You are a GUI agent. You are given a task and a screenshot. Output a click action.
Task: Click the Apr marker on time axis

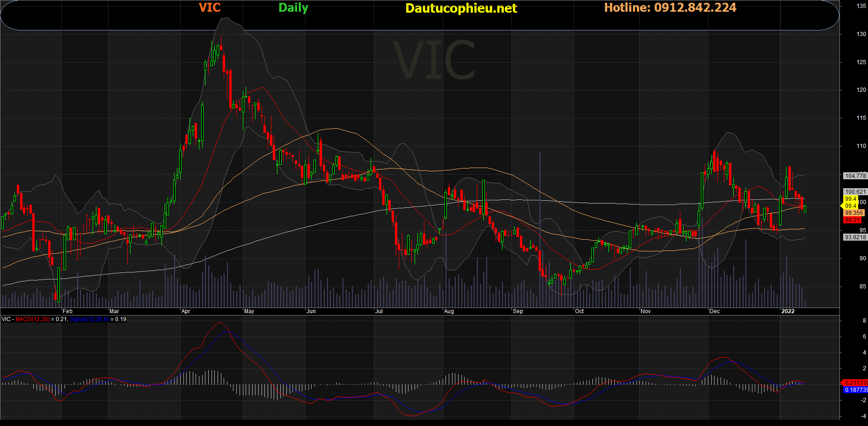pyautogui.click(x=186, y=311)
